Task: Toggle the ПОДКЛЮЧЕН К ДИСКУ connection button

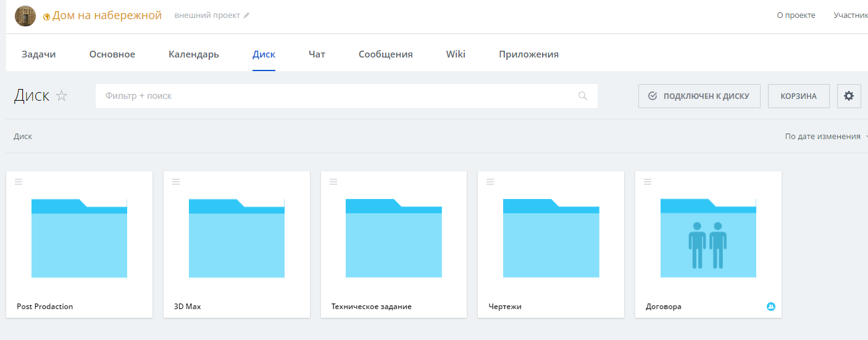Action: [x=699, y=96]
